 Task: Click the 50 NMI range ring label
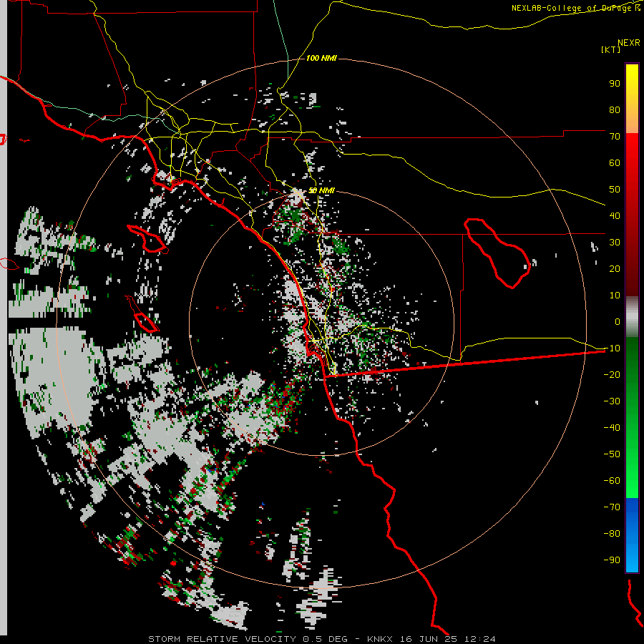[x=321, y=190]
